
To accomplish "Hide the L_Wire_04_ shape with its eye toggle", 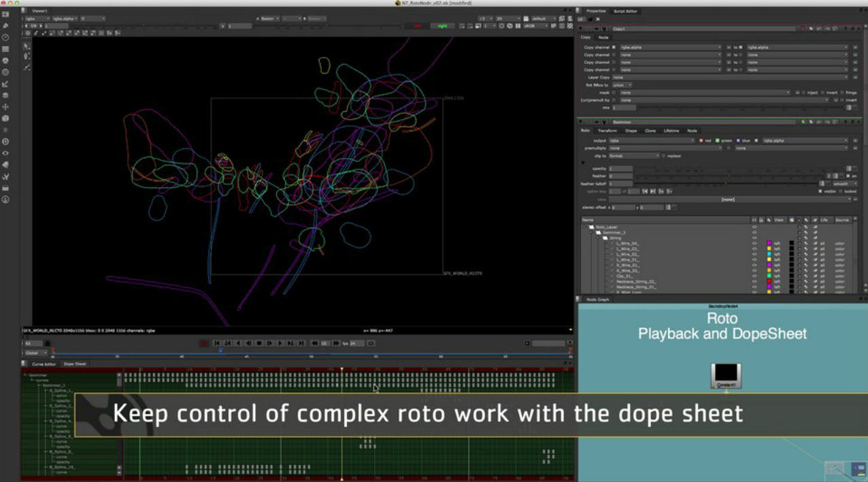I will [x=756, y=243].
